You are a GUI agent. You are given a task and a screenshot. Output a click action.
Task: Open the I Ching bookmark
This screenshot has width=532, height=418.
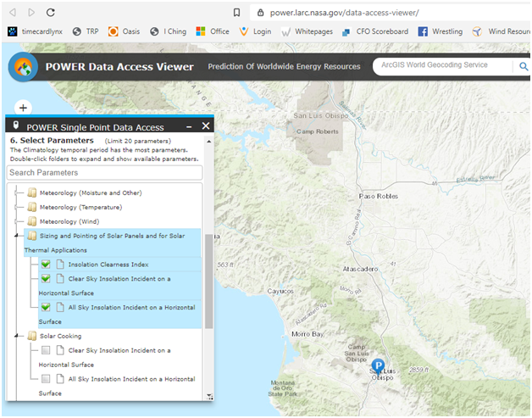click(169, 31)
